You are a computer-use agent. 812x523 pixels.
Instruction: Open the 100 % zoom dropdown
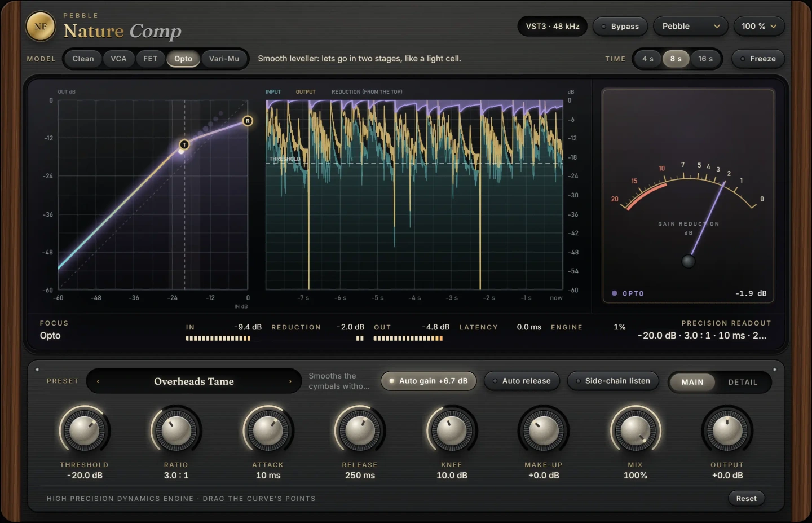tap(759, 27)
